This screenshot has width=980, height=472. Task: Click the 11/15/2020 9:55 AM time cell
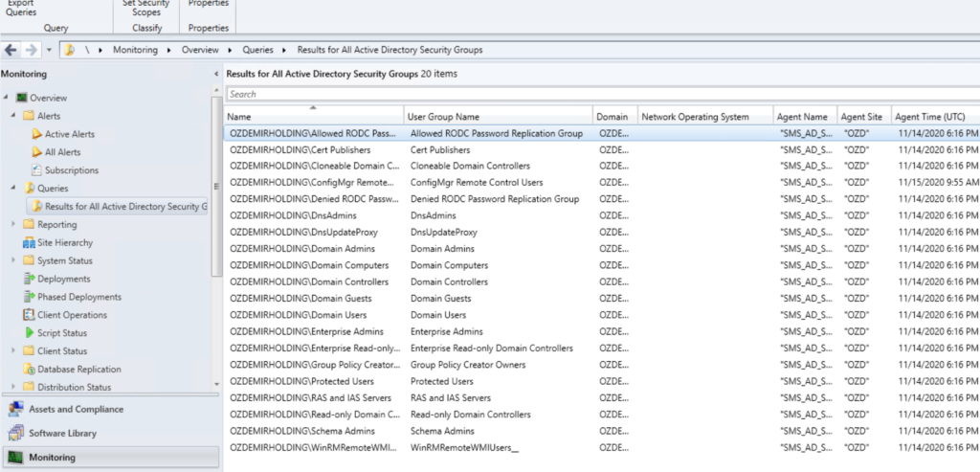tap(938, 183)
